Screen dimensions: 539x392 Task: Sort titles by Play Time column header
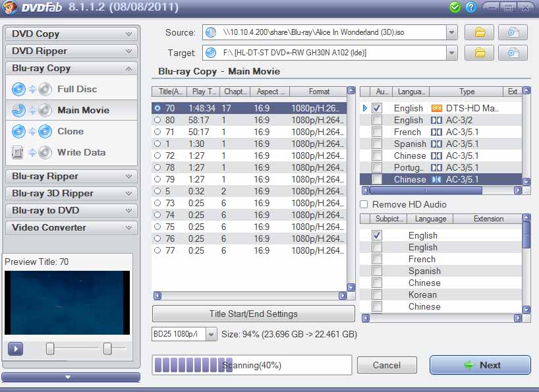(204, 92)
